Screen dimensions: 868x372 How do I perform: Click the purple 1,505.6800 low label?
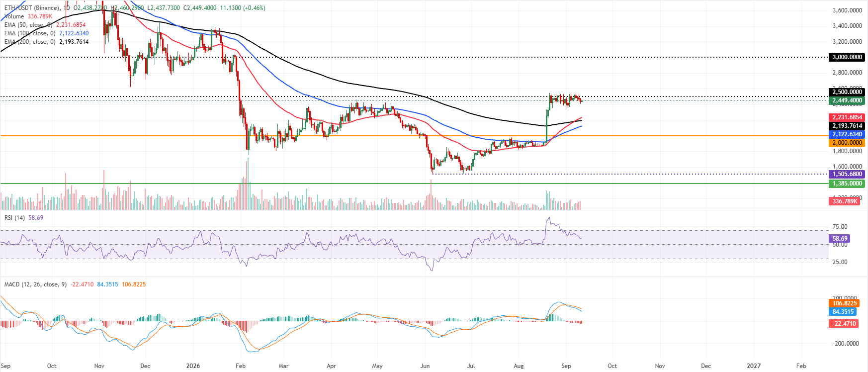(x=847, y=174)
